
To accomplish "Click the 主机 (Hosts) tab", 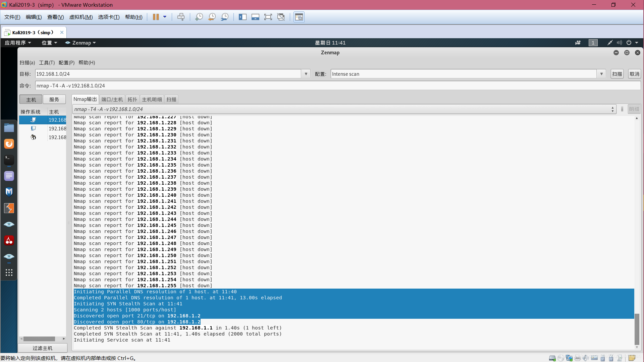I will pyautogui.click(x=32, y=99).
